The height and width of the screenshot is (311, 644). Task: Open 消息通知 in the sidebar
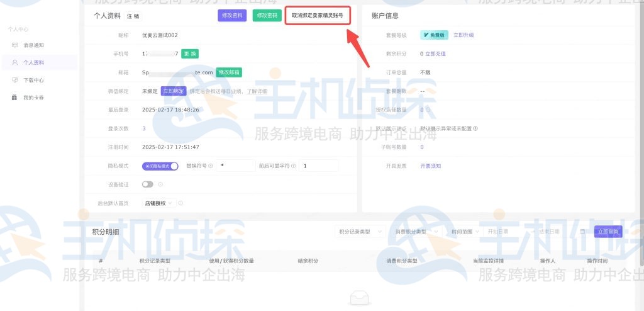33,45
